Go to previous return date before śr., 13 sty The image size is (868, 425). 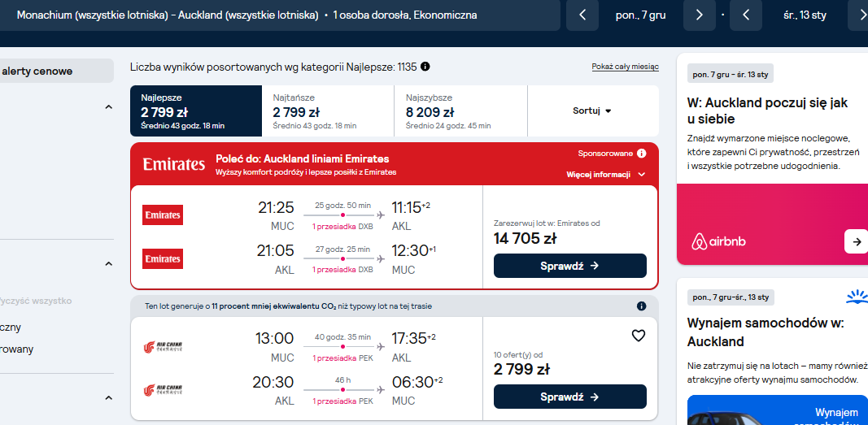pos(746,15)
